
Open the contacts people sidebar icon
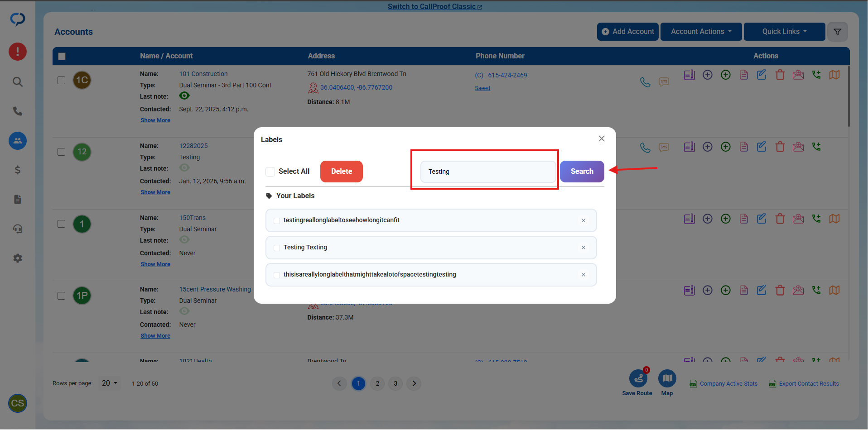[x=18, y=141]
